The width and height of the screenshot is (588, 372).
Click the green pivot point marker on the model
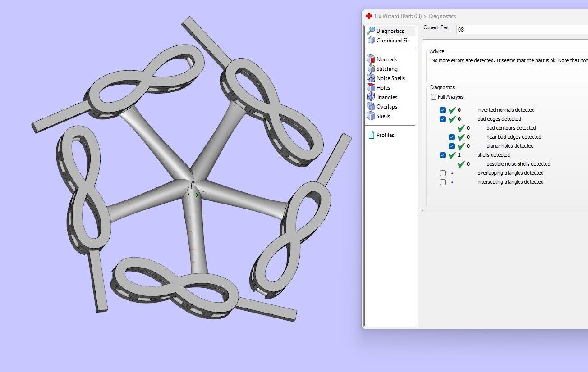click(x=196, y=195)
